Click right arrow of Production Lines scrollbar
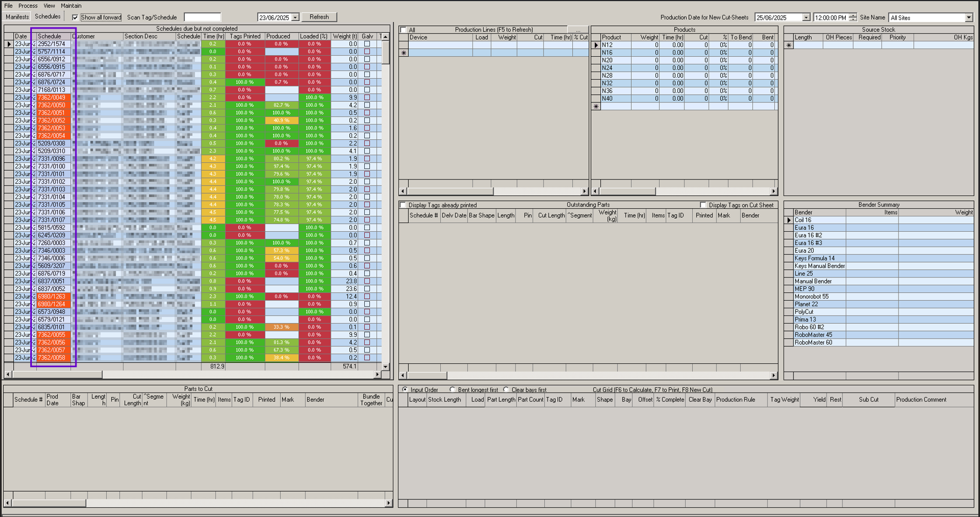This screenshot has height=517, width=980. pyautogui.click(x=584, y=191)
